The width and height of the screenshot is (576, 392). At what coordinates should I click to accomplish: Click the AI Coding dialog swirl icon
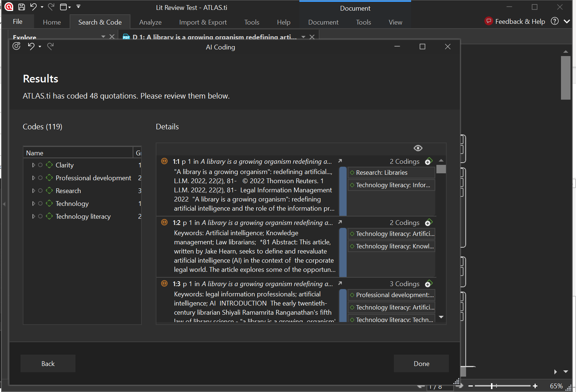[x=16, y=46]
